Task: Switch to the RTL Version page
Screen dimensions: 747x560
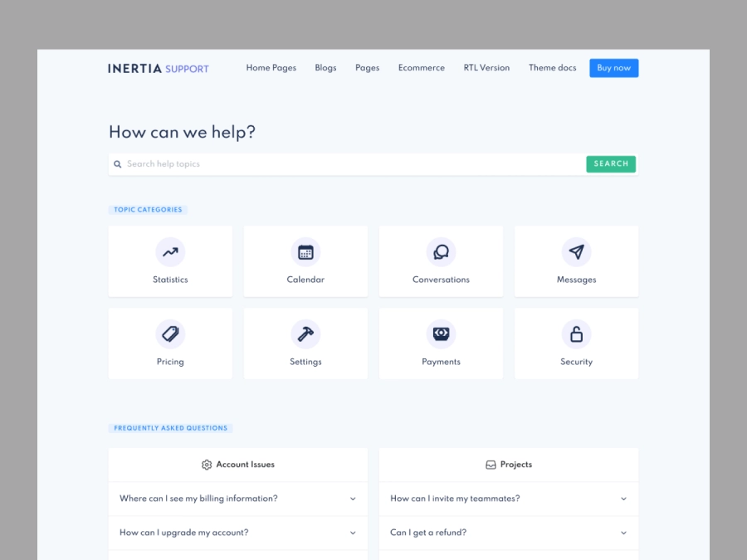Action: tap(486, 68)
